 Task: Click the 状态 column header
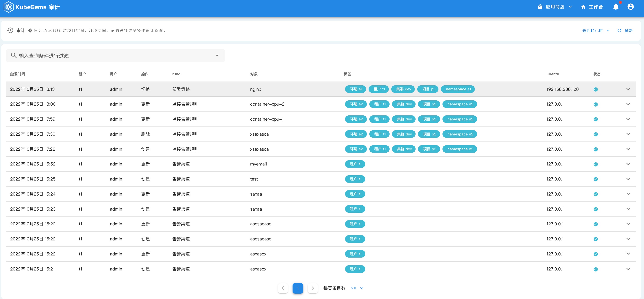[597, 74]
